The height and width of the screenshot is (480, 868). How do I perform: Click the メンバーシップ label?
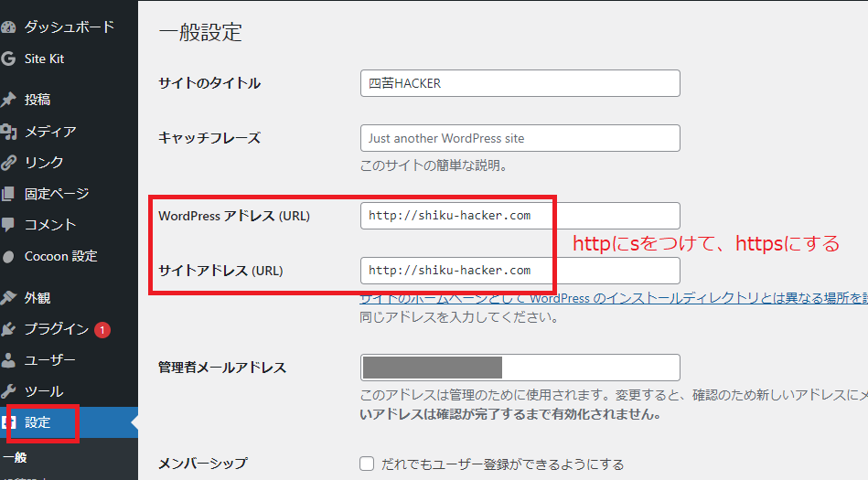(203, 464)
